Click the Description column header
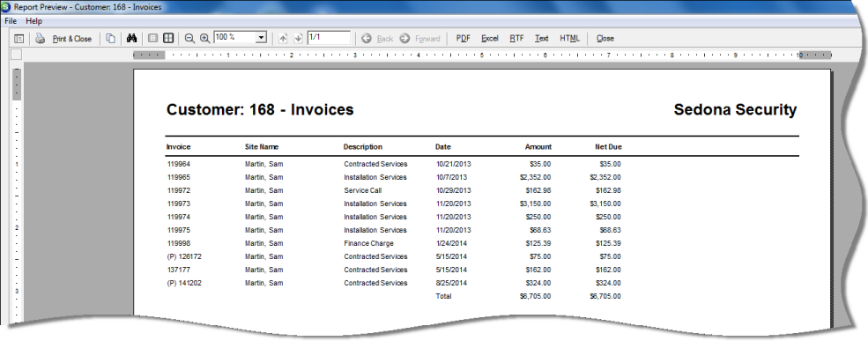The image size is (868, 341). [362, 147]
